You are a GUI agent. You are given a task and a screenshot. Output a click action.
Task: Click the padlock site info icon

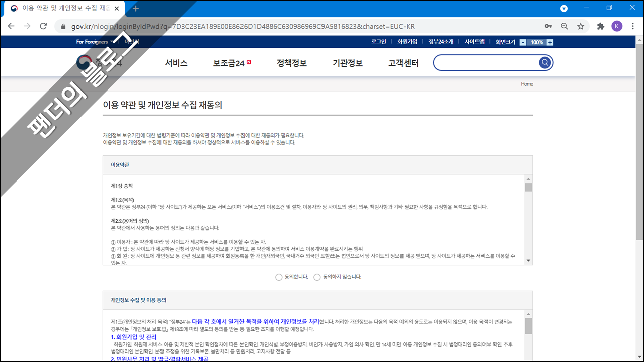(63, 26)
